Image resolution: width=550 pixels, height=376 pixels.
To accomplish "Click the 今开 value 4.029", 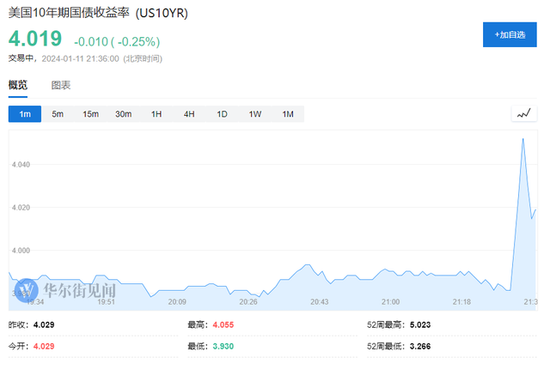I will click(44, 346).
